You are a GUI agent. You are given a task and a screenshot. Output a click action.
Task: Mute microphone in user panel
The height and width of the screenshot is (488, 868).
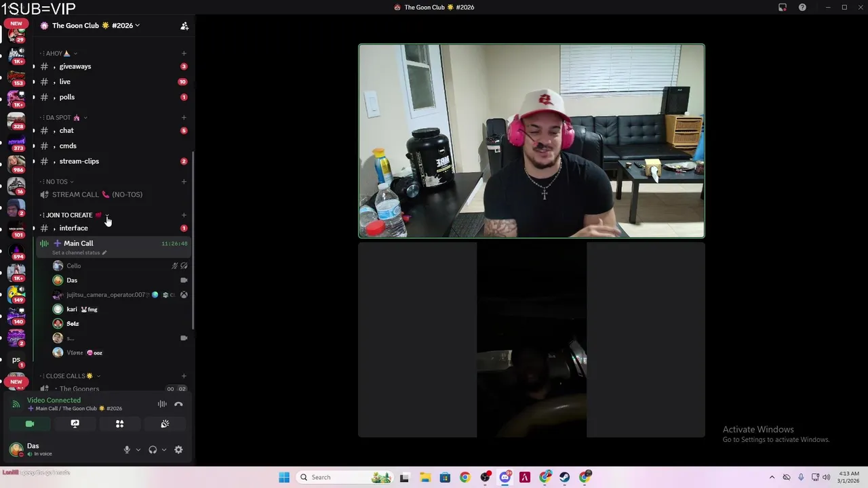pos(127,449)
